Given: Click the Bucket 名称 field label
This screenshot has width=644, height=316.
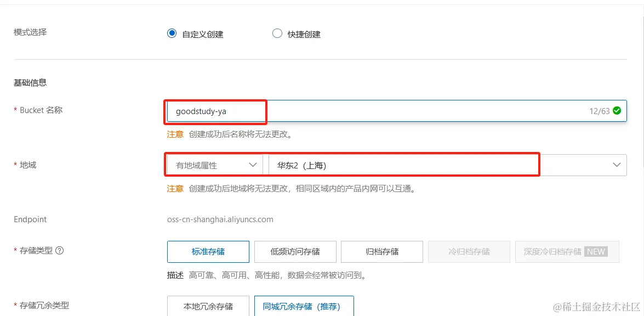Looking at the screenshot, I should pos(41,110).
